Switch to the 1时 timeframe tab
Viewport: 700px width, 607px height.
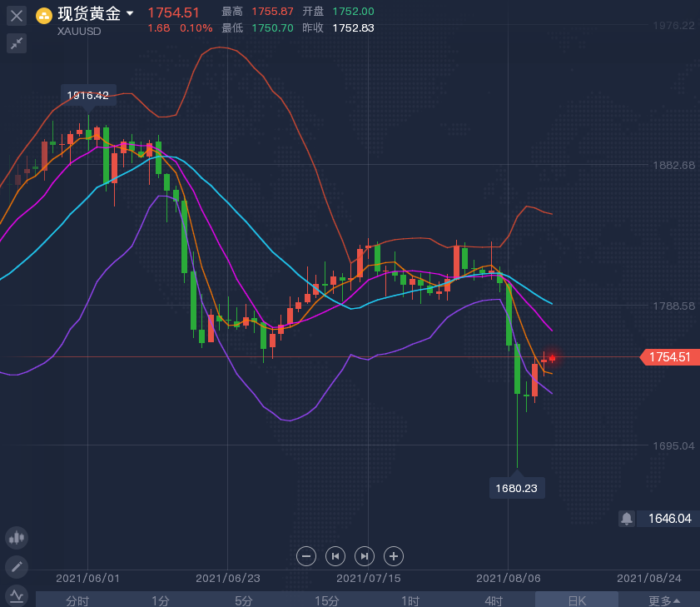pyautogui.click(x=410, y=600)
